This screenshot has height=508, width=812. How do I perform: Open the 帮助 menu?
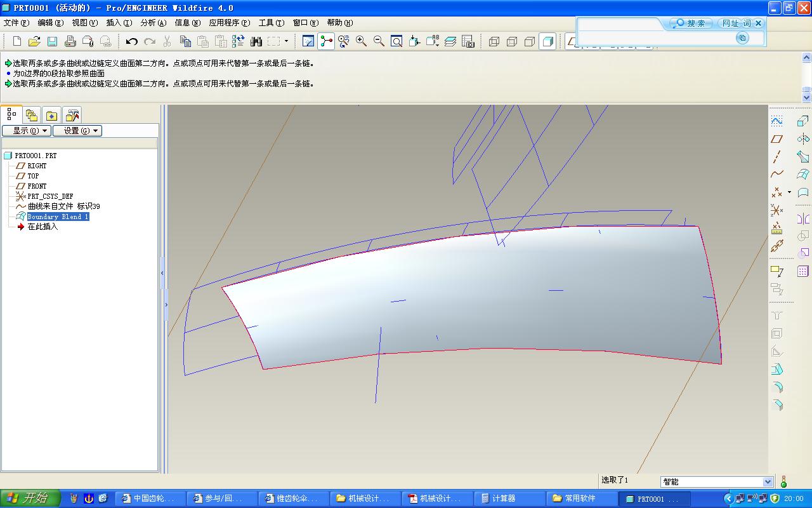coord(339,23)
